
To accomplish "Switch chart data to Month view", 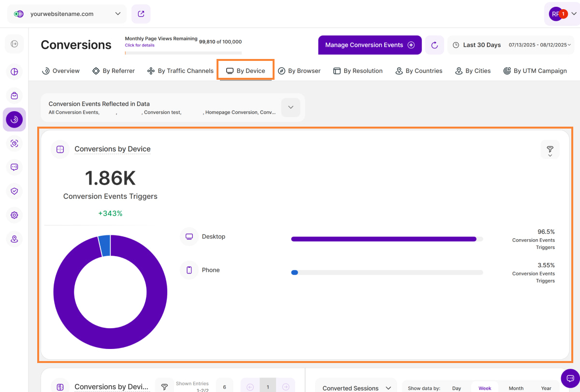I will click(x=516, y=388).
